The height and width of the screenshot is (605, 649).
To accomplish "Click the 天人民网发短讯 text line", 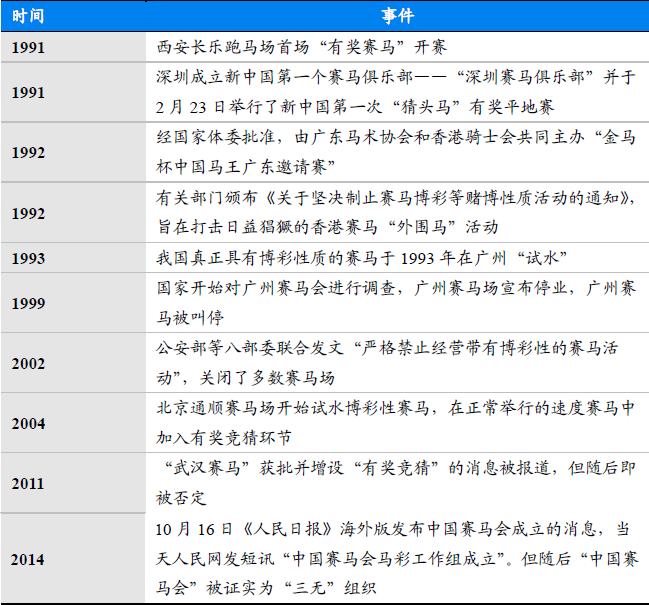I will coord(397,559).
